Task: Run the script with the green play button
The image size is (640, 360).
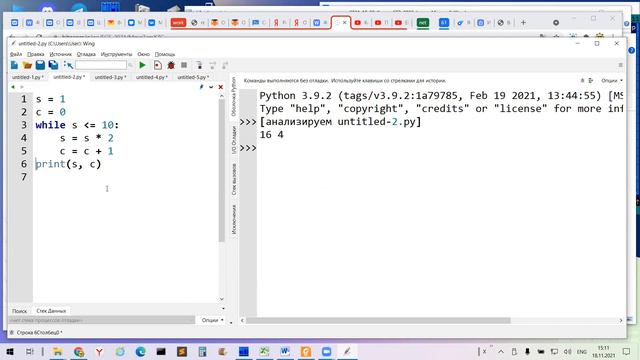Action: 142,65
